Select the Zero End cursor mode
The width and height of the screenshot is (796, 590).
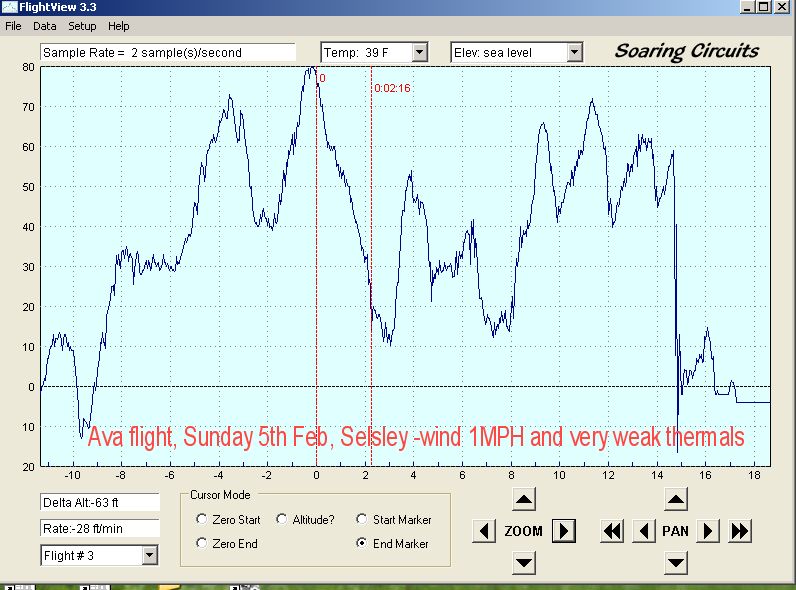[202, 543]
